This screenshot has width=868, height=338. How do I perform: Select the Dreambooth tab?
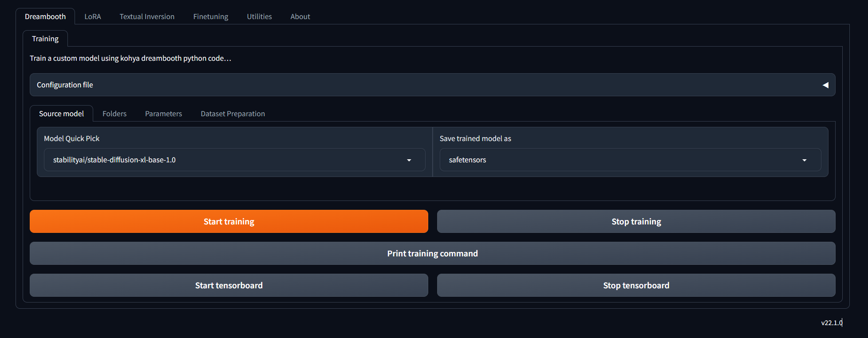tap(45, 16)
